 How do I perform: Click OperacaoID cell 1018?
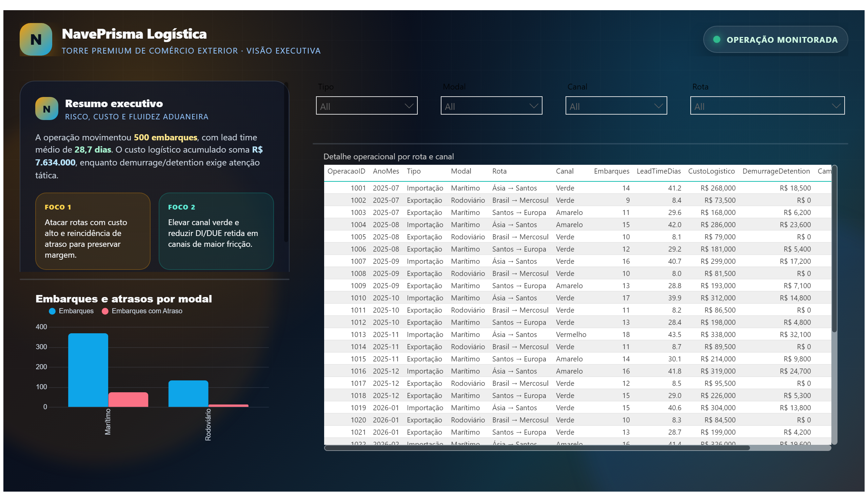click(x=358, y=396)
